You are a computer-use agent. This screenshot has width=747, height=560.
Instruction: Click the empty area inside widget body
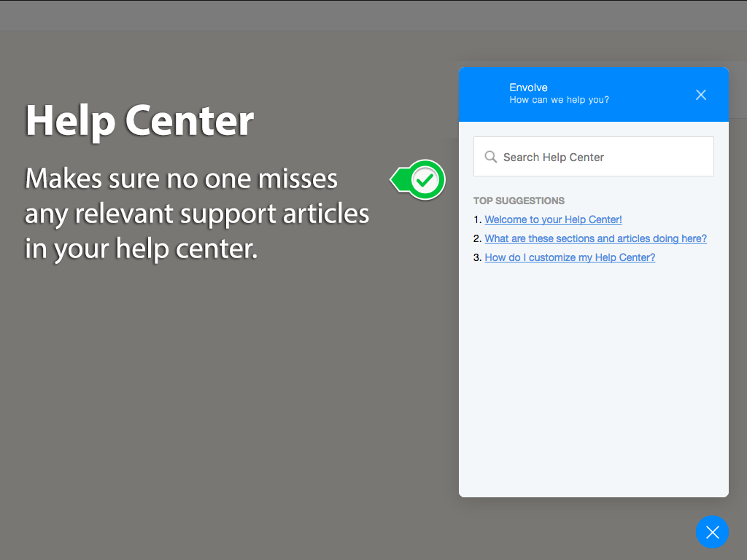pos(593,379)
